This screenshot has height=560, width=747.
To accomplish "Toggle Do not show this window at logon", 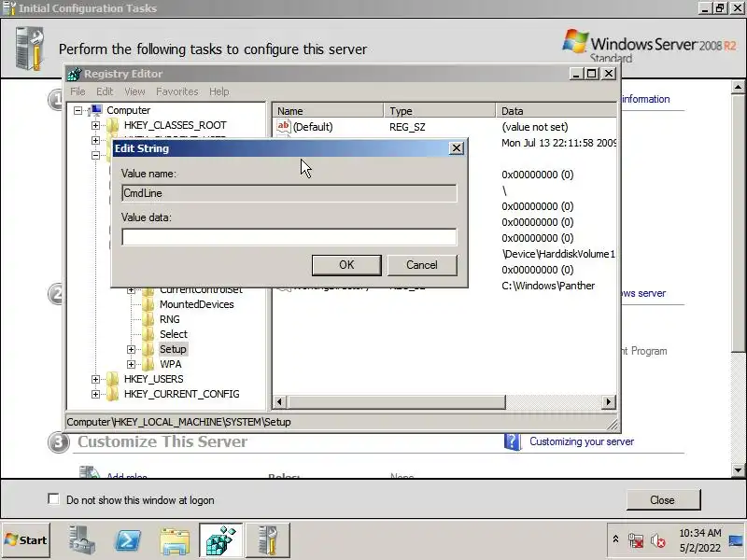I will point(53,499).
